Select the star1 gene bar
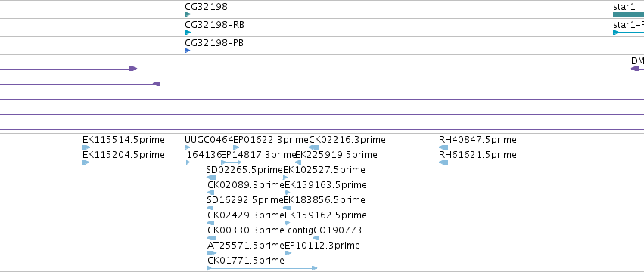Viewport: 644px width, 272px height. [x=628, y=14]
